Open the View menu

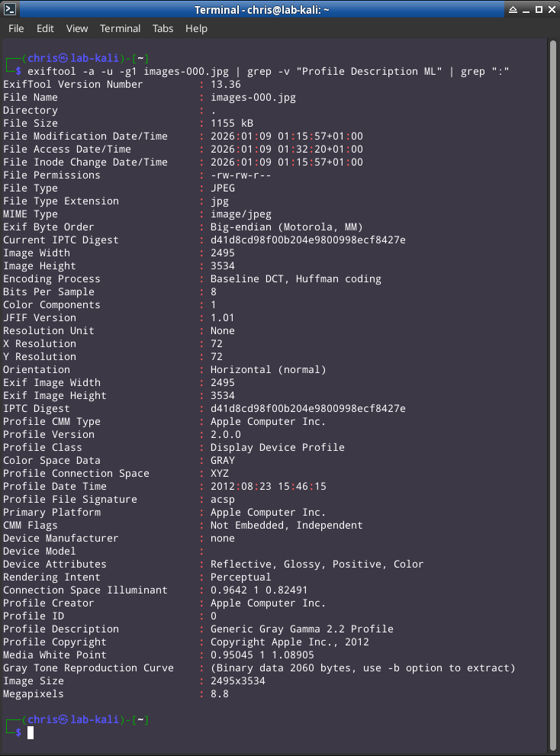click(77, 28)
